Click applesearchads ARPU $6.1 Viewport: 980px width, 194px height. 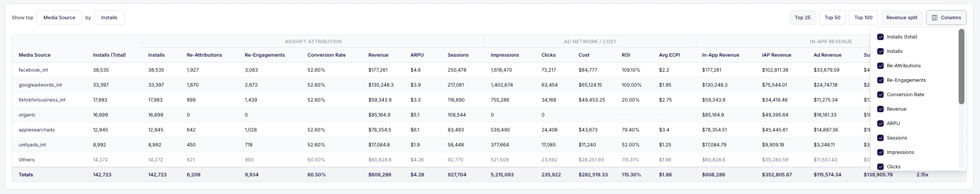[416, 130]
